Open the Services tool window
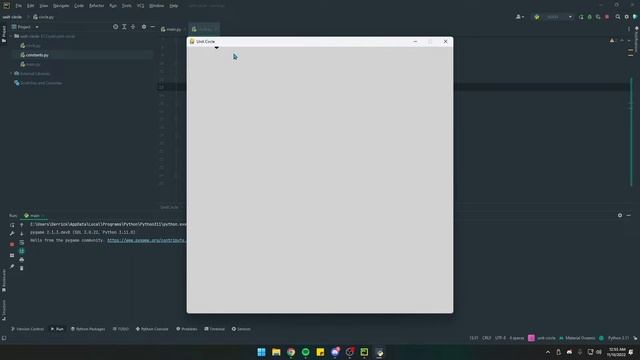The height and width of the screenshot is (360, 640). coord(241,329)
